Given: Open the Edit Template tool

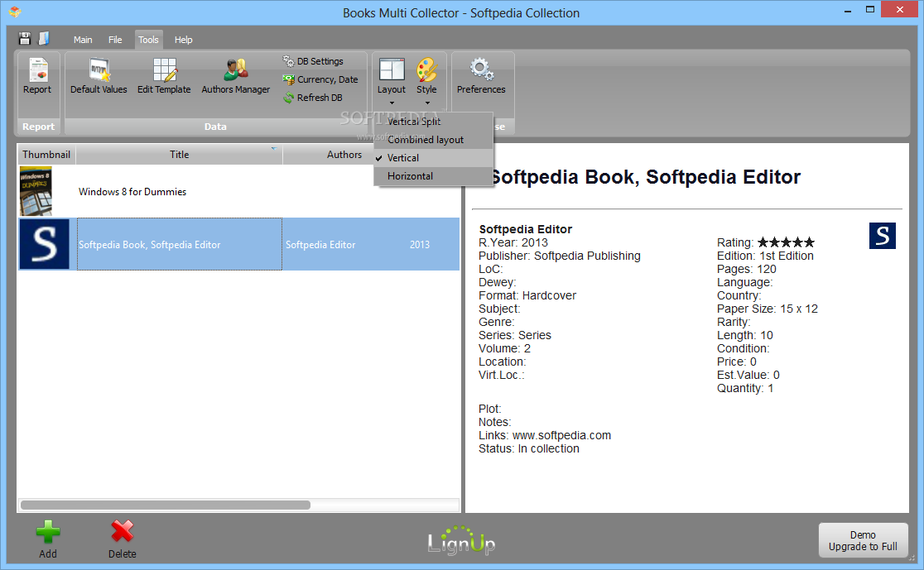Looking at the screenshot, I should pyautogui.click(x=164, y=76).
